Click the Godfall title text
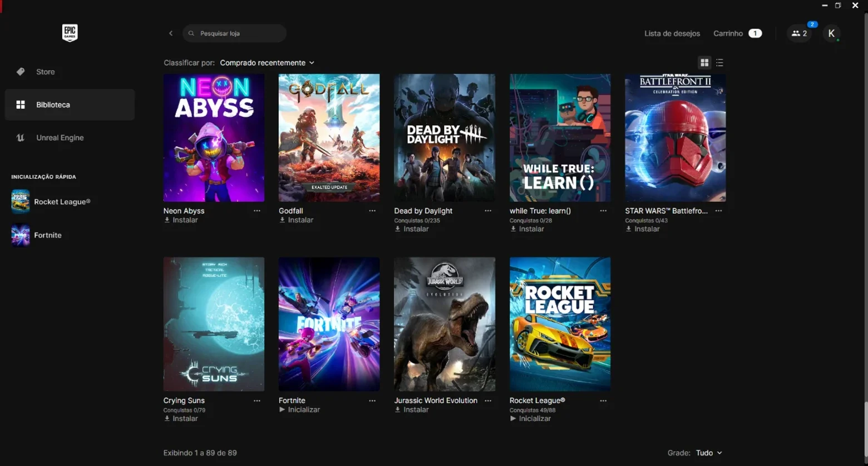This screenshot has height=466, width=868. tap(291, 211)
